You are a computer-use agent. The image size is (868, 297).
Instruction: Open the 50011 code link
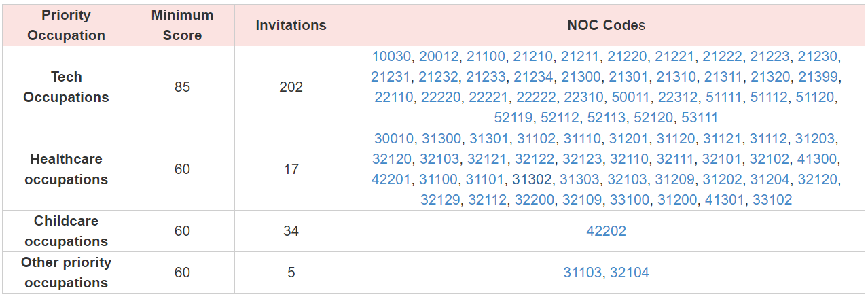click(x=630, y=97)
